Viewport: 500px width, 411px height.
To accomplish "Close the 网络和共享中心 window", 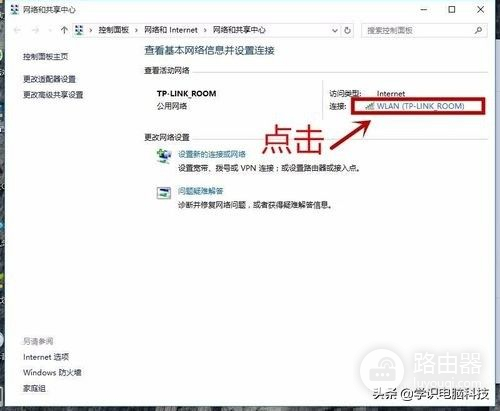I will [x=480, y=10].
